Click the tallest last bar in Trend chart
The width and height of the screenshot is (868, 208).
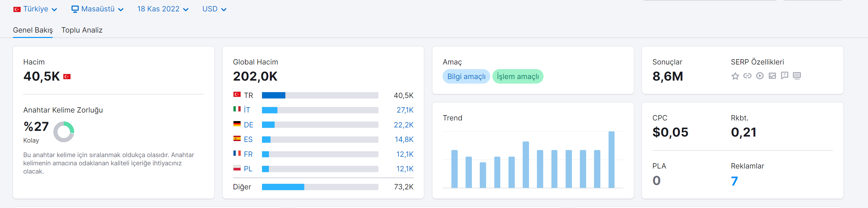[x=611, y=159]
